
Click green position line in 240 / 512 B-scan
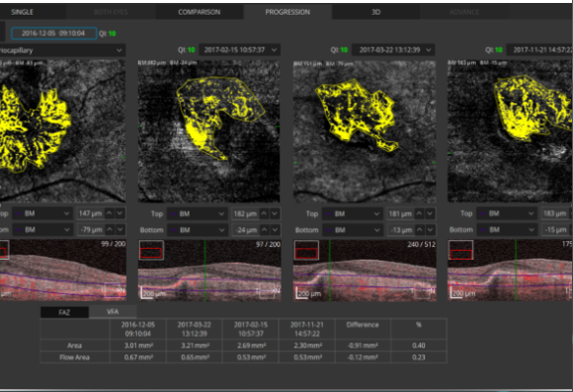330,271
